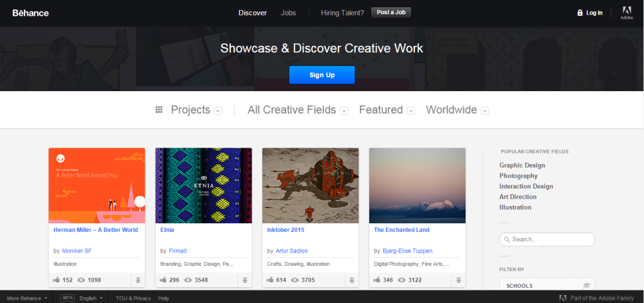The height and width of the screenshot is (303, 644).
Task: Click the thumbs-up icon on Herman Miller card
Action: (x=57, y=280)
